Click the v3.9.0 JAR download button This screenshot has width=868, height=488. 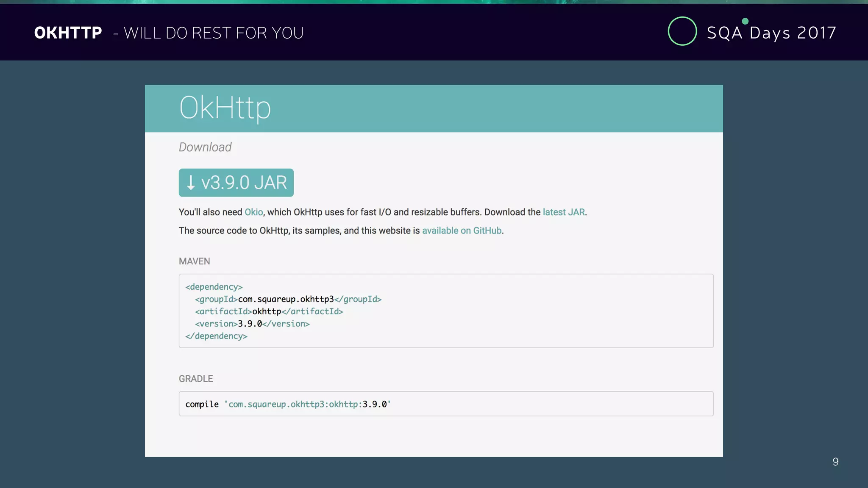tap(236, 183)
